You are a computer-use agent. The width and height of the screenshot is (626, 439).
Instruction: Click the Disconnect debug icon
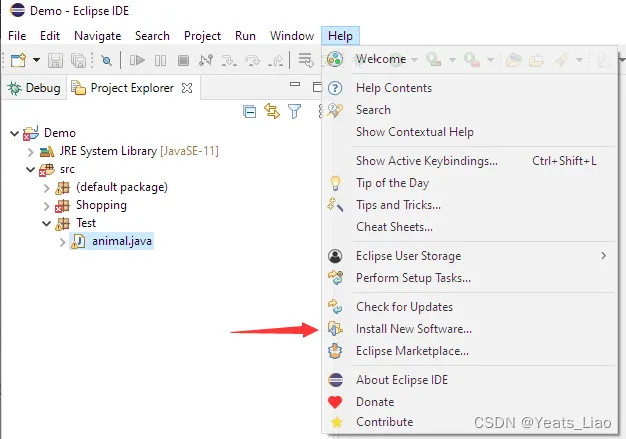(206, 61)
